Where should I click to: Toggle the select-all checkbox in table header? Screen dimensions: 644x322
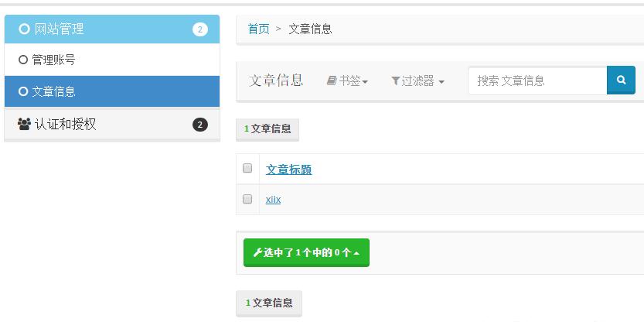[x=247, y=168]
